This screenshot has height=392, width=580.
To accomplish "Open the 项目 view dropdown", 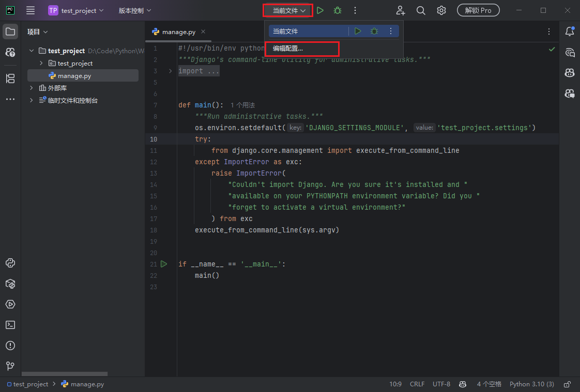I will 37,32.
